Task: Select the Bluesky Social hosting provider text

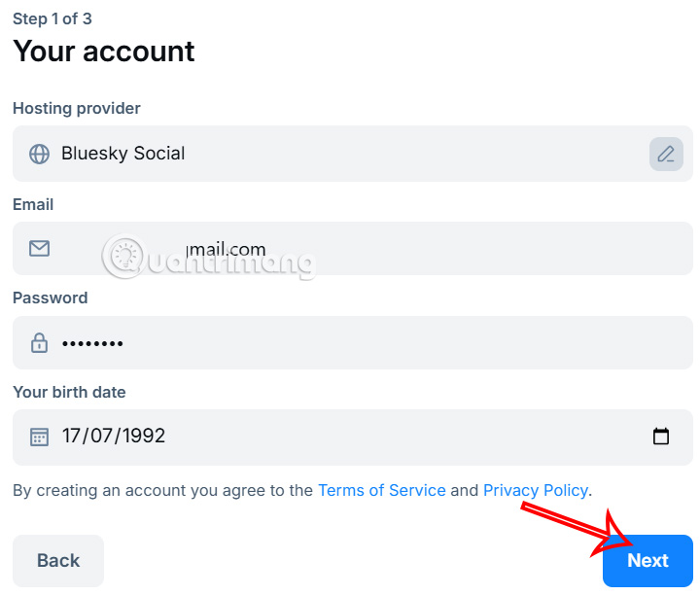Action: (x=122, y=154)
